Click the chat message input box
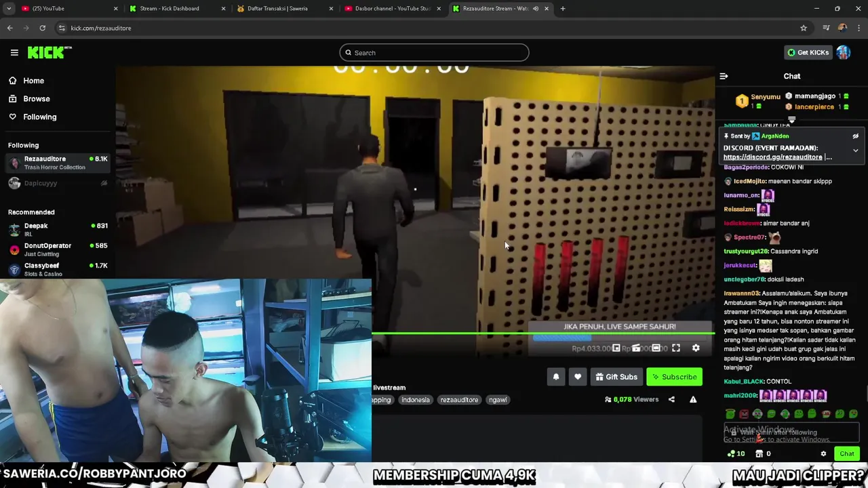 coord(791,432)
